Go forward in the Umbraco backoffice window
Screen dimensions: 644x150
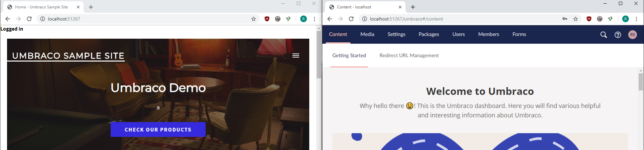[x=340, y=19]
